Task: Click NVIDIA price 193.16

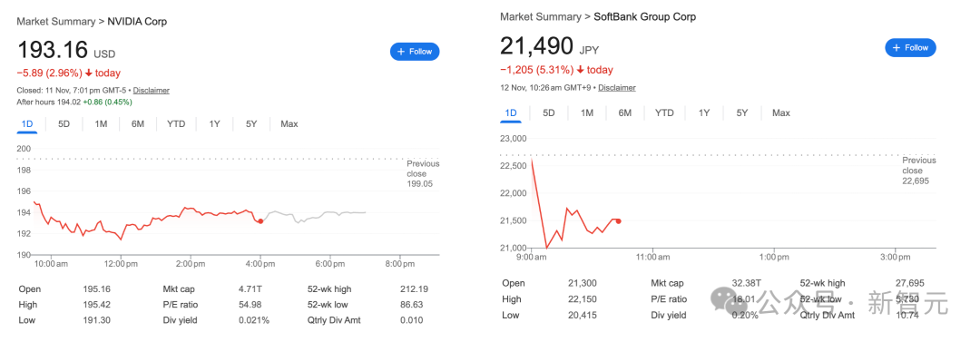Action: pyautogui.click(x=53, y=50)
